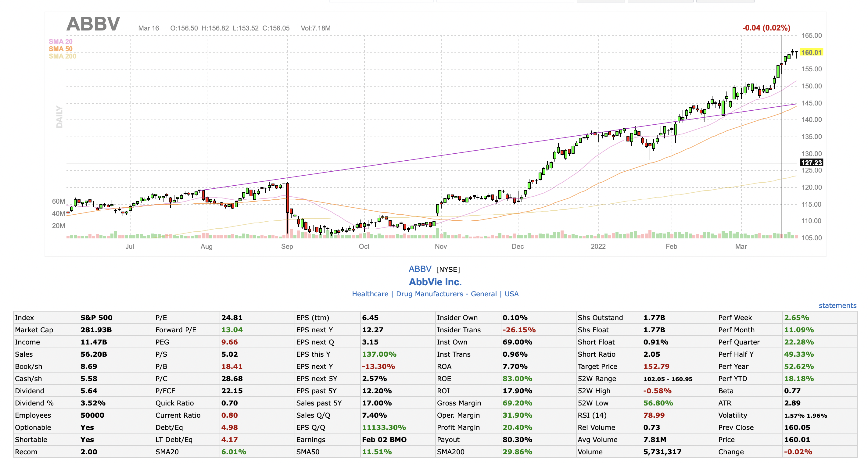Click the SMA 200 legend label

coord(62,56)
